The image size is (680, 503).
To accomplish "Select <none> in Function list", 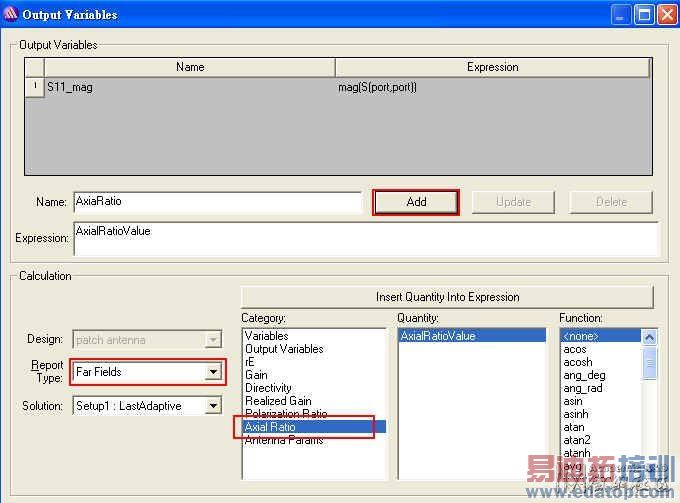I will click(601, 336).
